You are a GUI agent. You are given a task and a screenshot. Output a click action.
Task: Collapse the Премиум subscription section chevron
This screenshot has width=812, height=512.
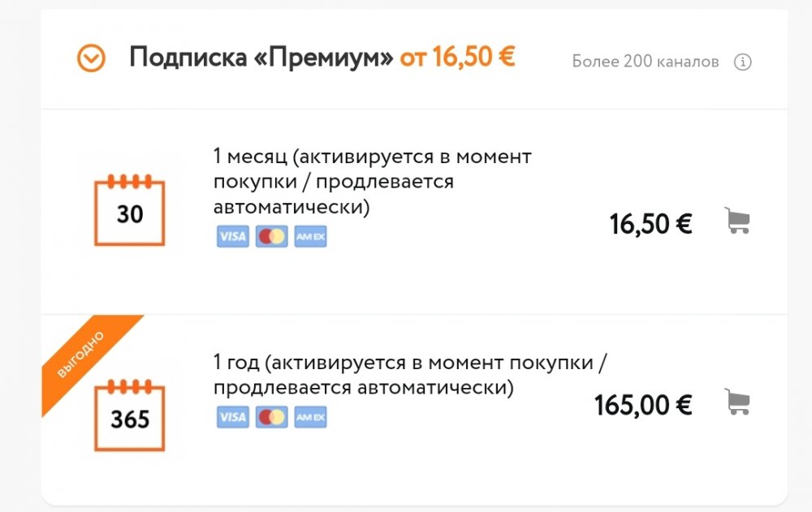(91, 58)
